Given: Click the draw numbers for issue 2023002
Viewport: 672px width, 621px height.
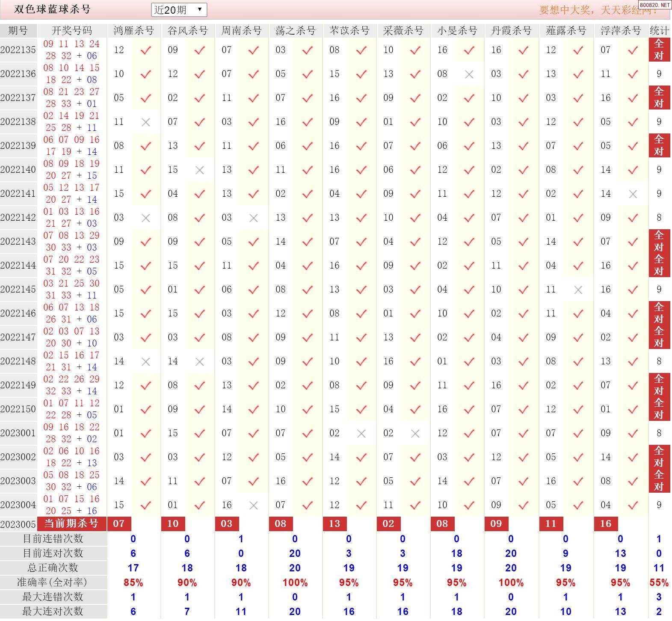Looking at the screenshot, I should click(x=72, y=457).
